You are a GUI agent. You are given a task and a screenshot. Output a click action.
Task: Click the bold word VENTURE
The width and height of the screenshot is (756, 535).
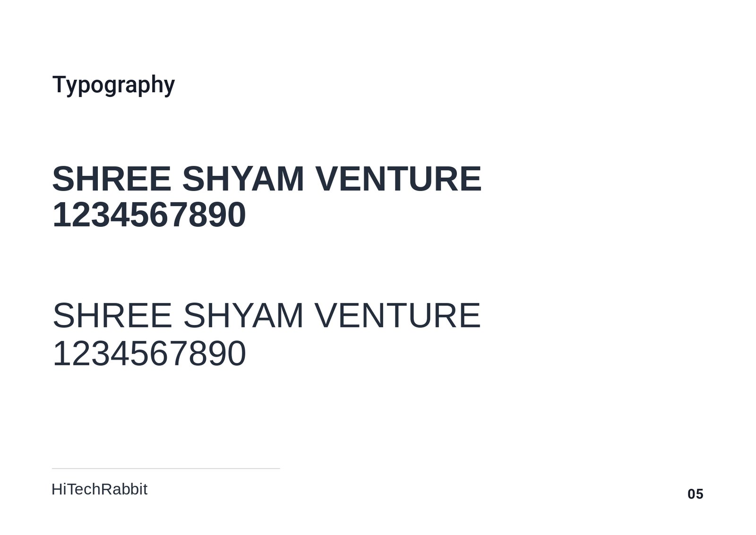coord(398,179)
